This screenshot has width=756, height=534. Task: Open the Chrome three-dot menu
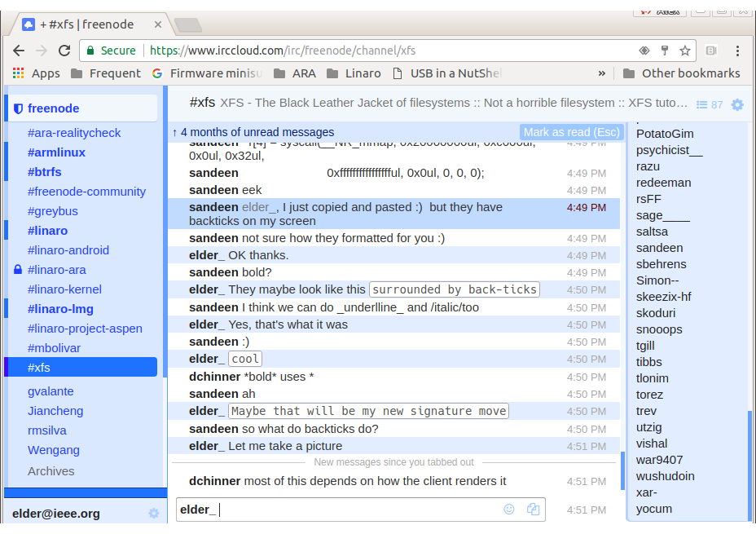click(x=737, y=51)
